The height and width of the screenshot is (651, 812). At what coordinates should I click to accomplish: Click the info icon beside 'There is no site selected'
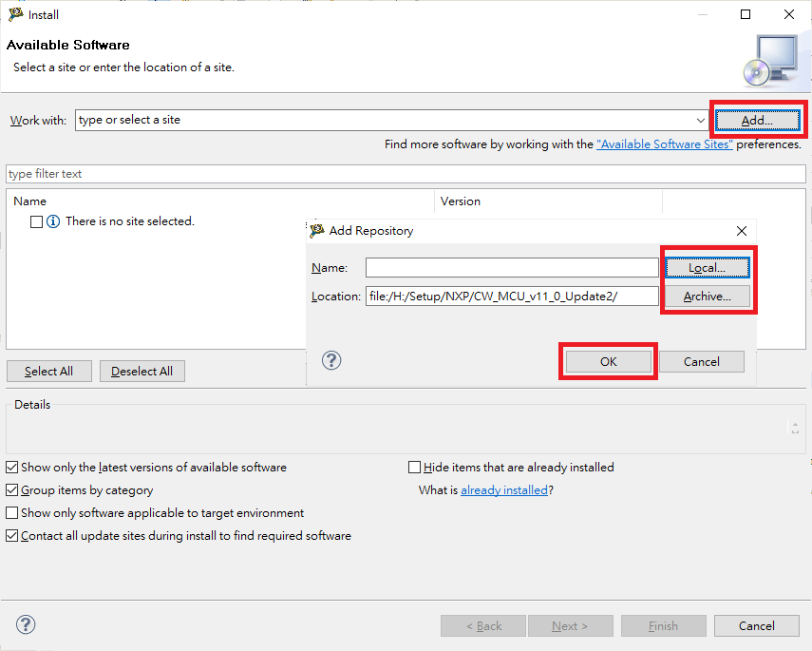[x=53, y=221]
